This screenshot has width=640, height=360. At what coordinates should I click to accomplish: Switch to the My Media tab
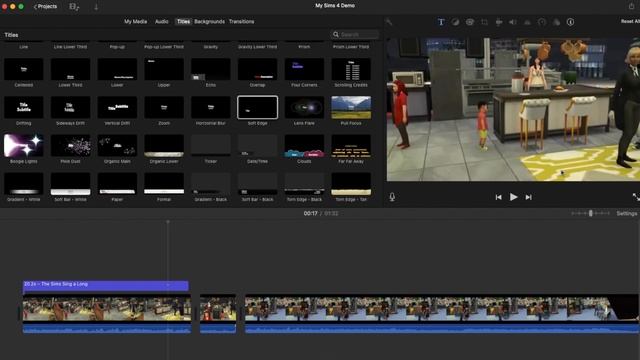coord(136,22)
